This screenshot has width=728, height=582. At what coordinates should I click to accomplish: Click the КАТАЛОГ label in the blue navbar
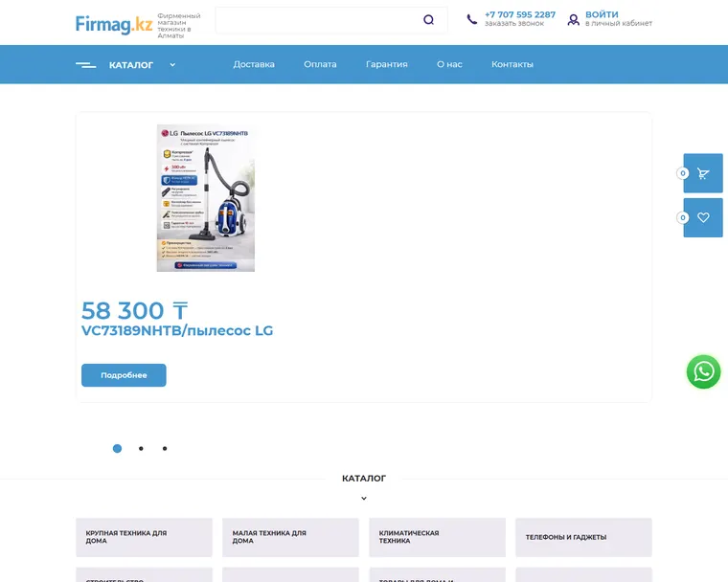(131, 65)
